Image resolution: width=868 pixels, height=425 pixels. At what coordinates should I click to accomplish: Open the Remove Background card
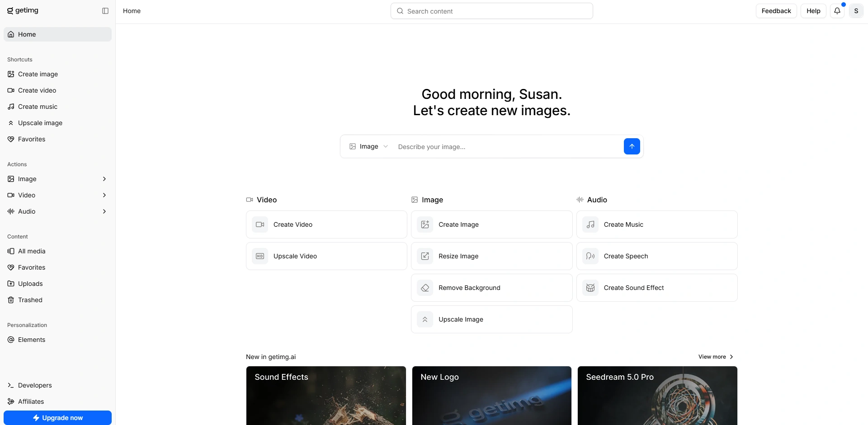point(492,288)
